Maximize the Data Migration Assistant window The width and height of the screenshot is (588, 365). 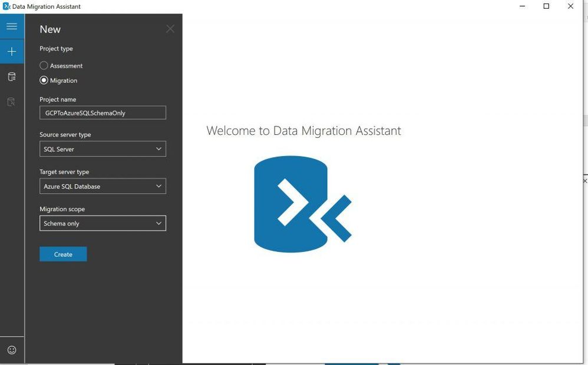coord(546,6)
